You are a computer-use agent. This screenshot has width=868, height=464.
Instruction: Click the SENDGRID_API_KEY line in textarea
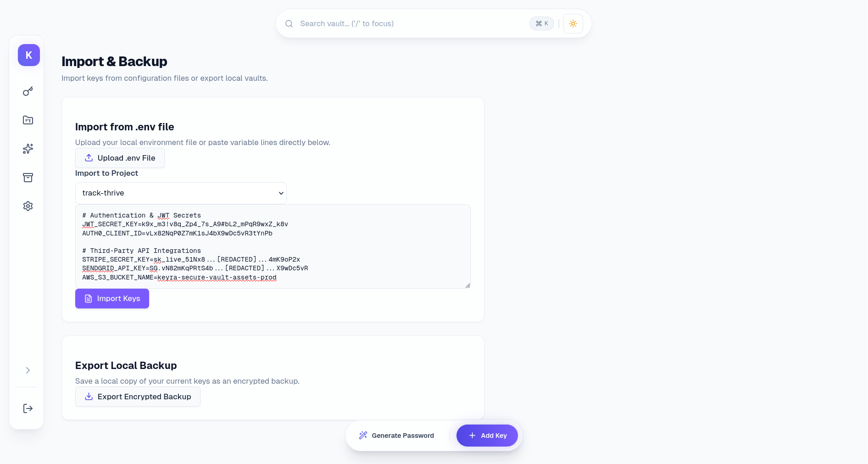click(x=195, y=268)
